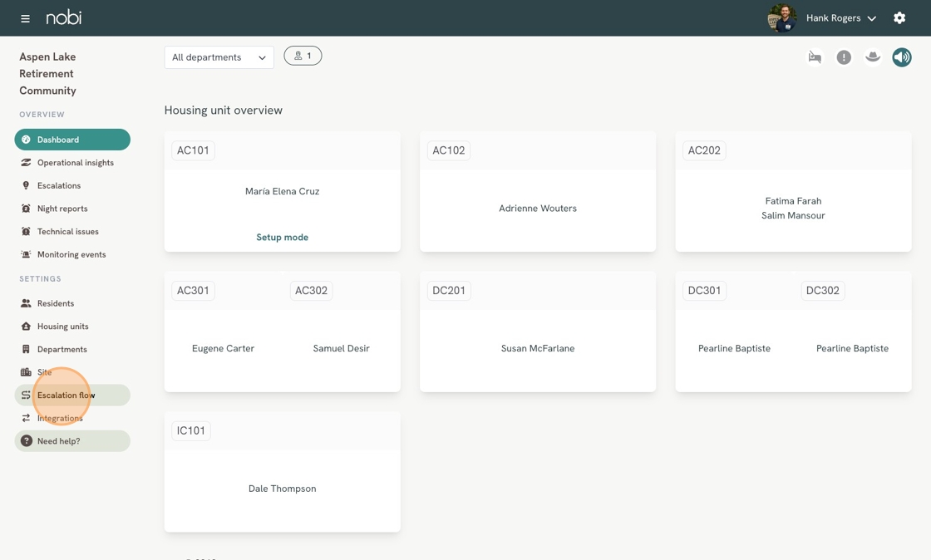Expand the Hank Rogers user menu

coord(840,17)
